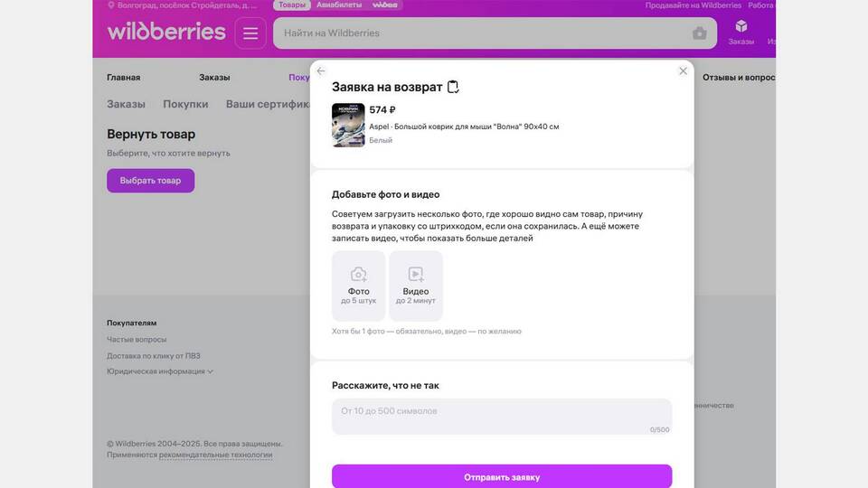Viewport: 868px width, 488px height.
Task: Submit with Отправить заявку button
Action: pos(502,476)
